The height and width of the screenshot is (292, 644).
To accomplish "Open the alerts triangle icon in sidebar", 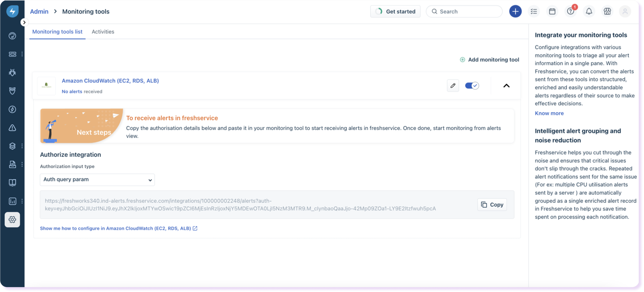I will coord(12,128).
